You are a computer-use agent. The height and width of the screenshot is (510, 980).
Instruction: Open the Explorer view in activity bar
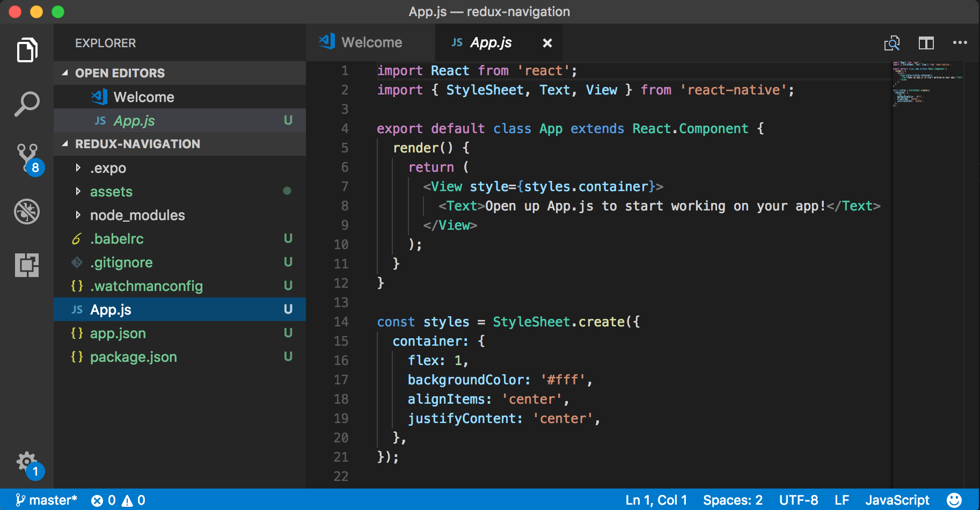click(27, 50)
